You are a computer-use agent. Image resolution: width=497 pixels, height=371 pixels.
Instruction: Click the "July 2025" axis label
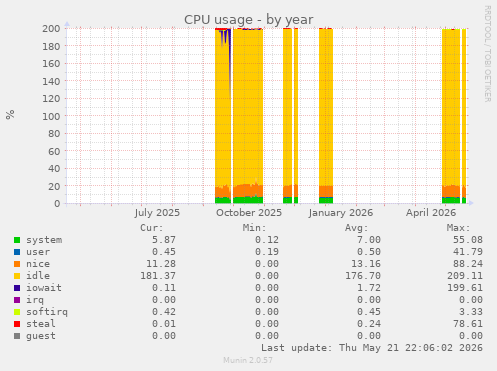pyautogui.click(x=157, y=213)
